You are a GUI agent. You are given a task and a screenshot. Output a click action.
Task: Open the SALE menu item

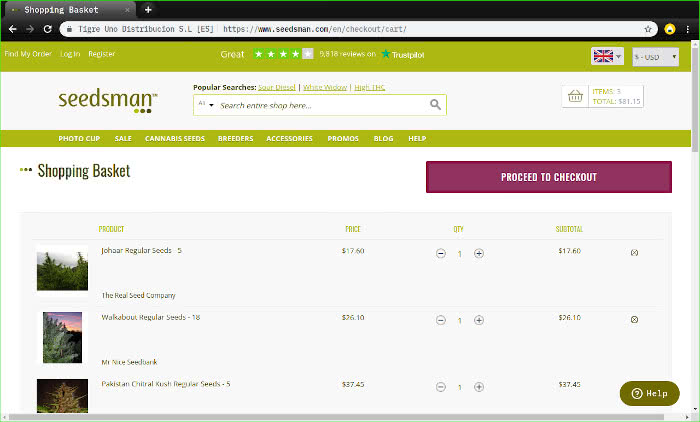tap(123, 138)
